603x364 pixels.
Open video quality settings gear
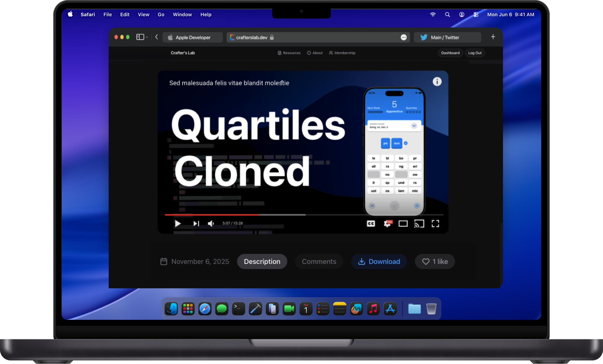point(388,224)
